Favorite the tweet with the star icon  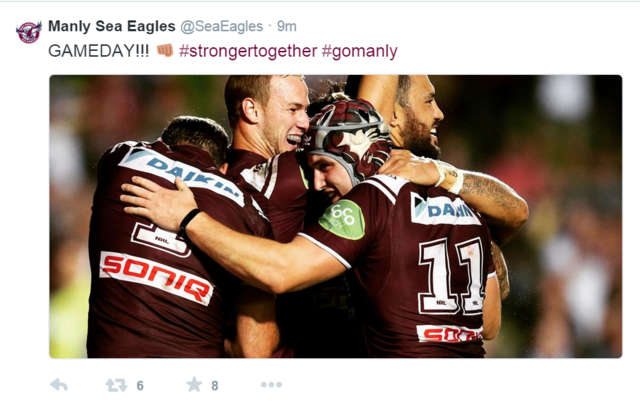click(x=194, y=385)
